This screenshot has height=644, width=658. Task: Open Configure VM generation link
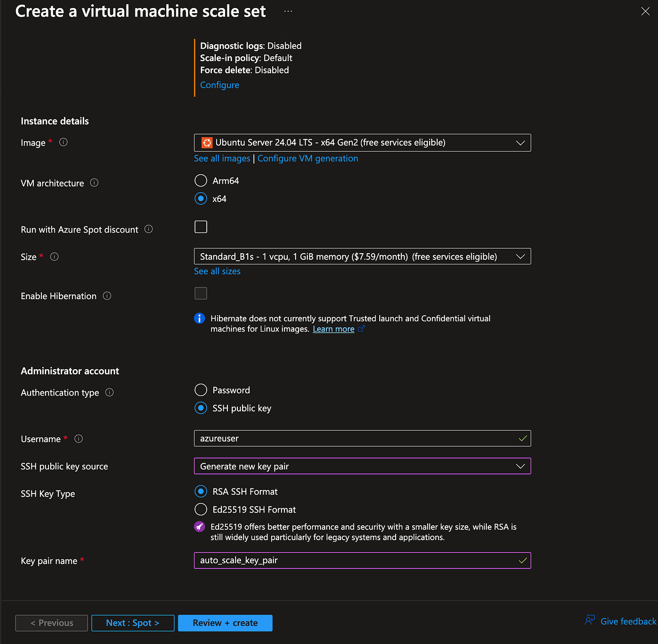pyautogui.click(x=308, y=159)
